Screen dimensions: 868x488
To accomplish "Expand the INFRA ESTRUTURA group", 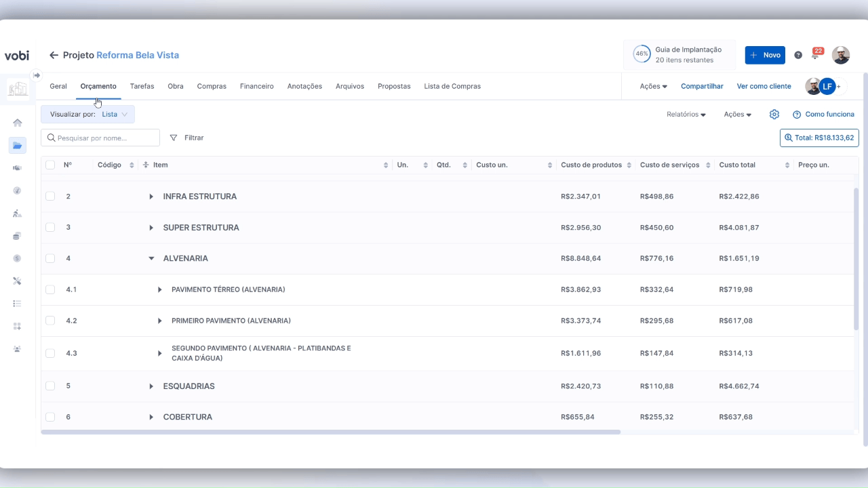I will [151, 197].
